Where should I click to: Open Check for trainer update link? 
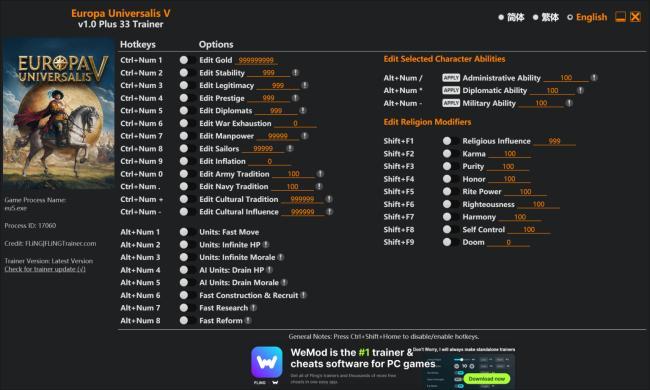tap(45, 269)
